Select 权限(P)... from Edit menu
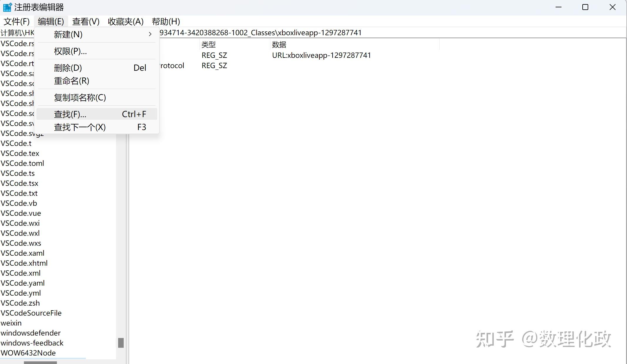Viewport: 627px width, 364px height. tap(70, 51)
